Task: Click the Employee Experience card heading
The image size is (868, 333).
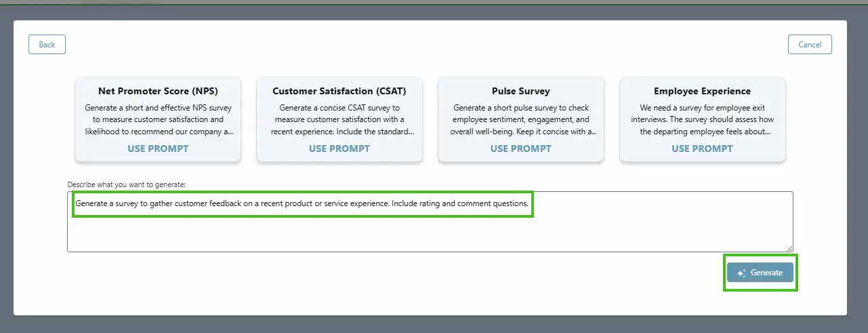Action: pyautogui.click(x=702, y=91)
